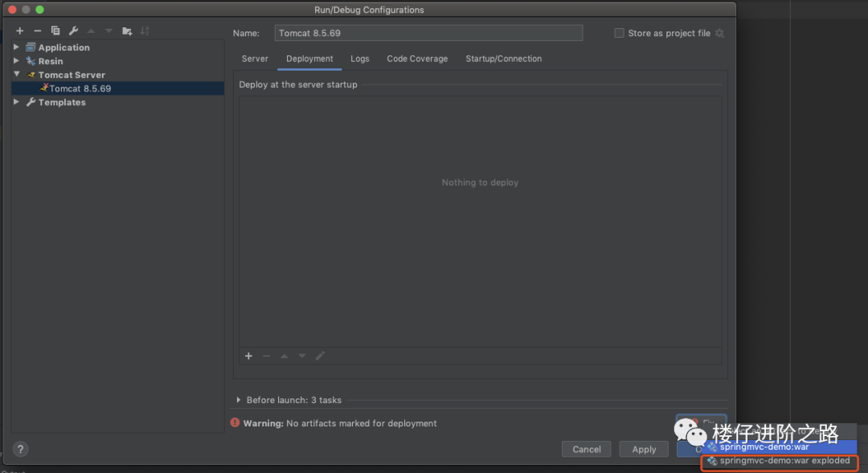Enable Store as project file checkbox
868x473 pixels.
(619, 33)
